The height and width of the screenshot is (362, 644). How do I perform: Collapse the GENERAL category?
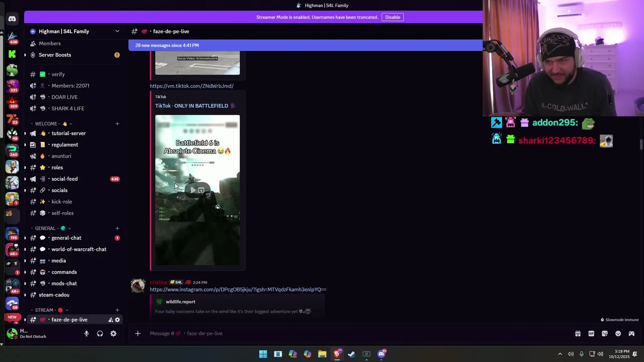pos(52,228)
